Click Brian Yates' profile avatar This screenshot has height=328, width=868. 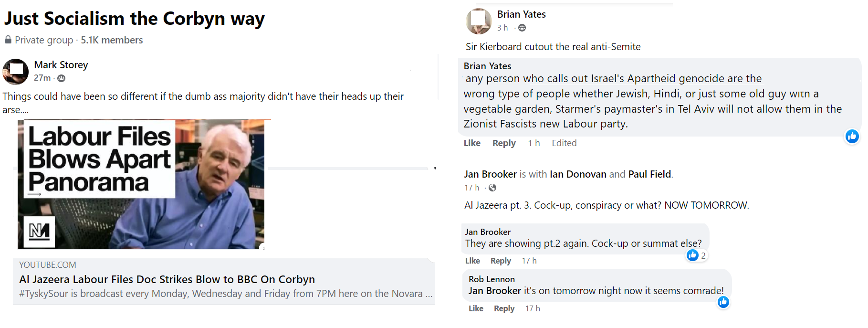[x=479, y=21]
